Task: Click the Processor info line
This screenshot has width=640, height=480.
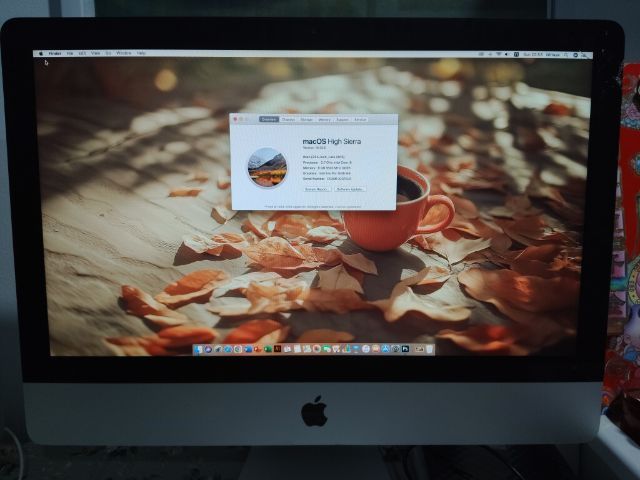Action: tap(327, 162)
